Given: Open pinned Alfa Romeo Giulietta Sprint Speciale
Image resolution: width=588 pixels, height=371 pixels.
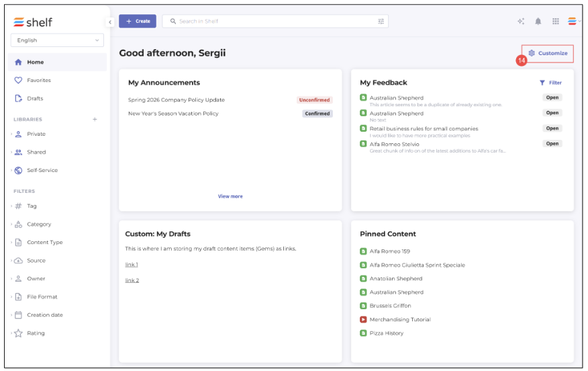Looking at the screenshot, I should [417, 265].
